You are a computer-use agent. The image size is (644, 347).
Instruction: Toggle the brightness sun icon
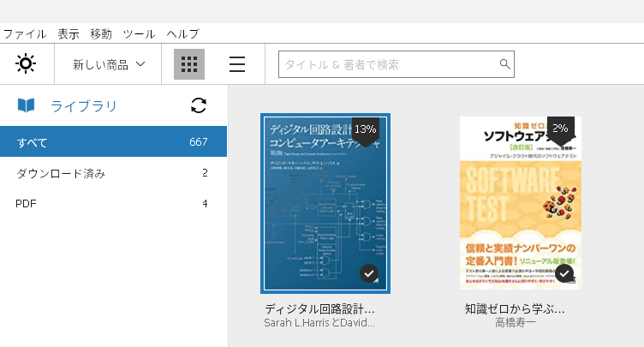[26, 63]
